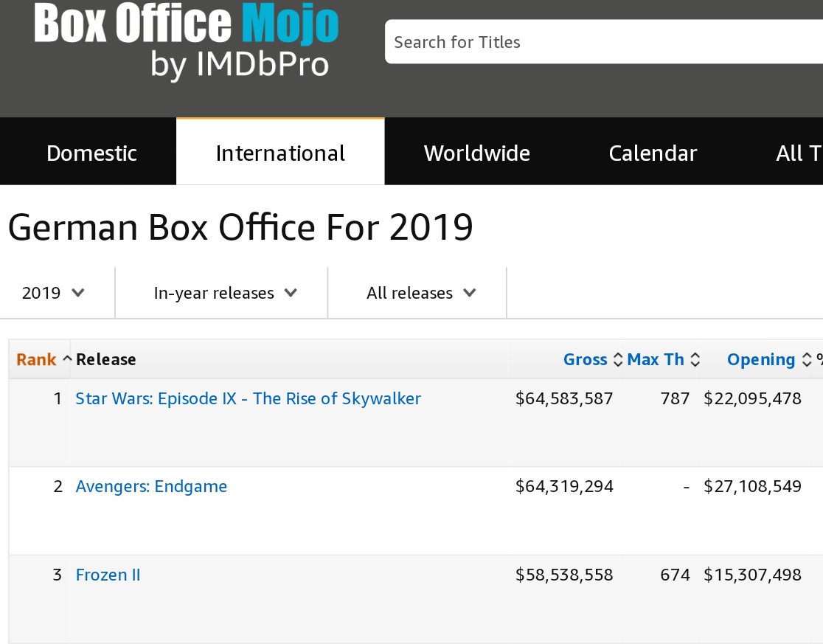Click the Gross column sort arrows icon
Screen dimensions: 823x644
618,359
